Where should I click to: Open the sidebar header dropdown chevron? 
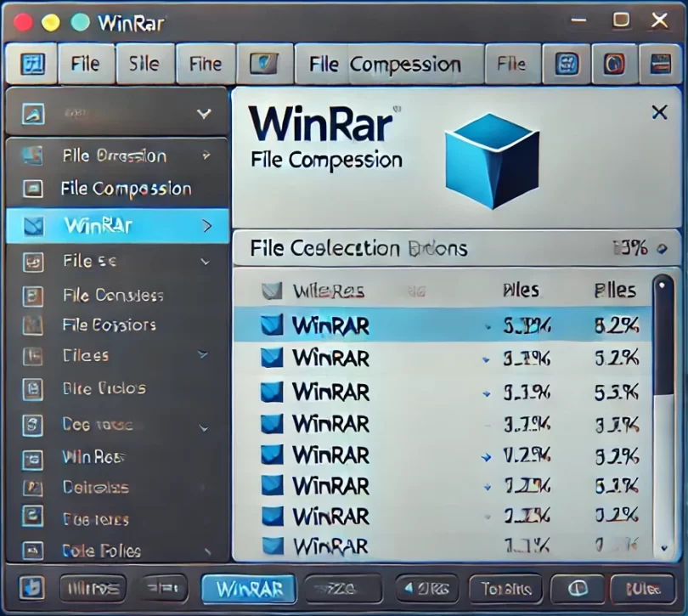tap(204, 114)
